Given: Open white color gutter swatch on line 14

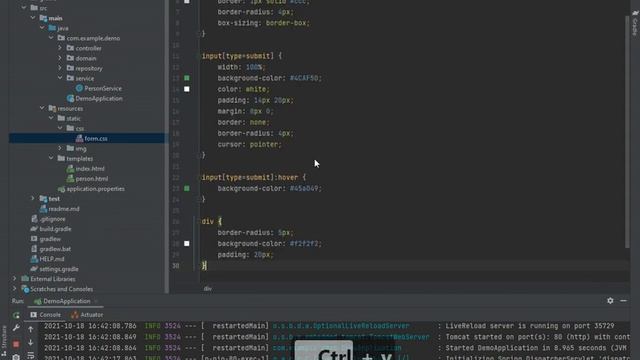Looking at the screenshot, I should (x=187, y=89).
